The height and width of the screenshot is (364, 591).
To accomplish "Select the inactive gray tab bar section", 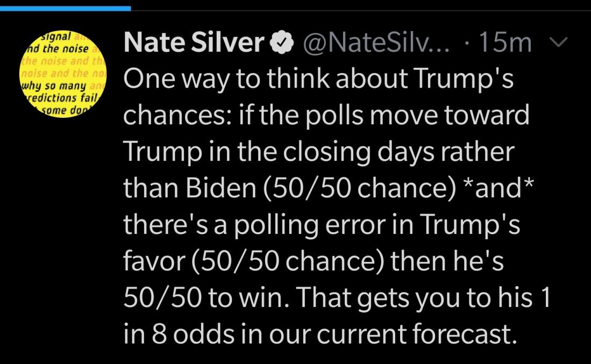I will tap(361, 10).
